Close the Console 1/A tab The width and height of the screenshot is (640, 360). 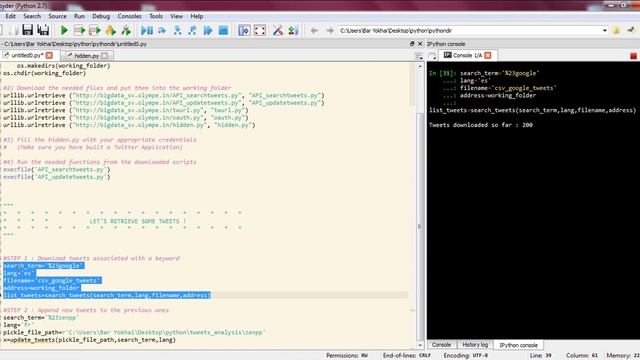pos(488,55)
